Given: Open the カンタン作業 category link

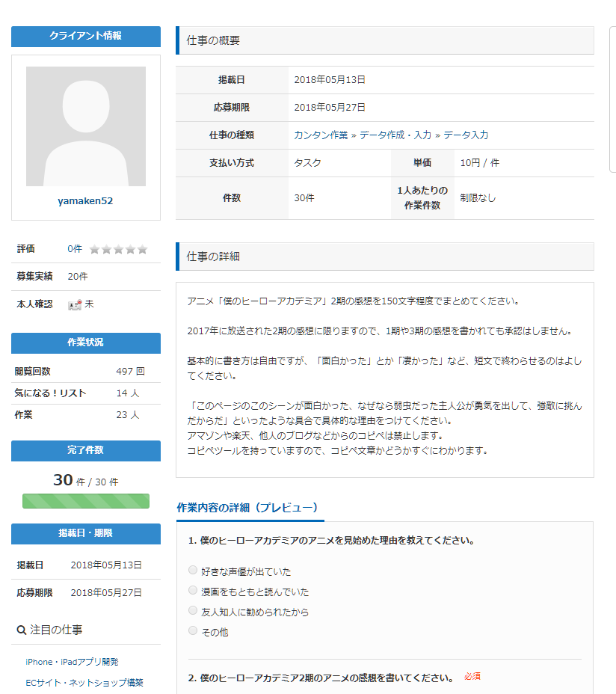Looking at the screenshot, I should click(x=321, y=135).
